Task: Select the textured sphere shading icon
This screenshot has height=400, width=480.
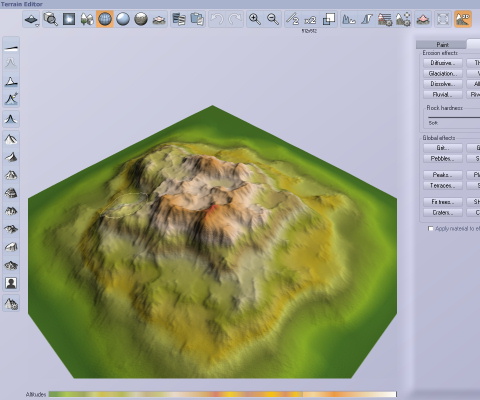Action: click(x=141, y=19)
